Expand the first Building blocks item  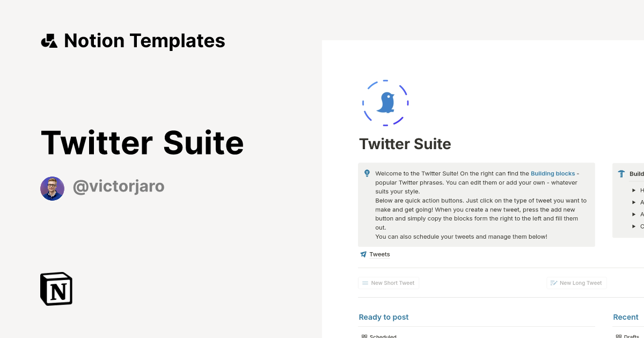(x=634, y=190)
